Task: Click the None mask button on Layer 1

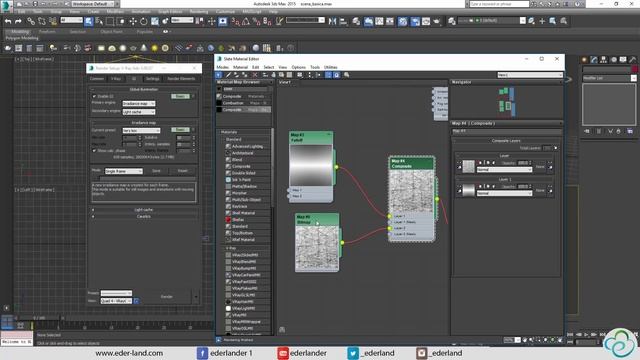Action: coord(540,191)
